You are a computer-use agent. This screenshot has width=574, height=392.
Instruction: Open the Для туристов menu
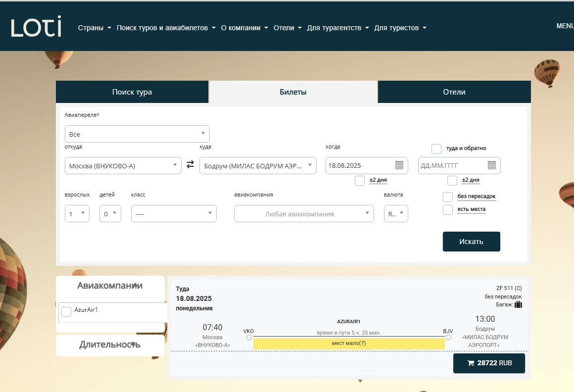pyautogui.click(x=400, y=28)
